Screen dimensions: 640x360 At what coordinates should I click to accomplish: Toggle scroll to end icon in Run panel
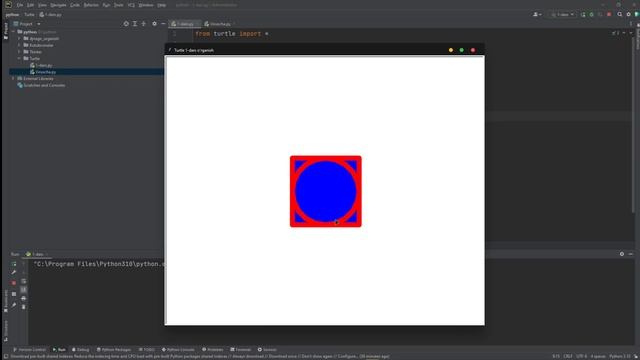coord(24,290)
